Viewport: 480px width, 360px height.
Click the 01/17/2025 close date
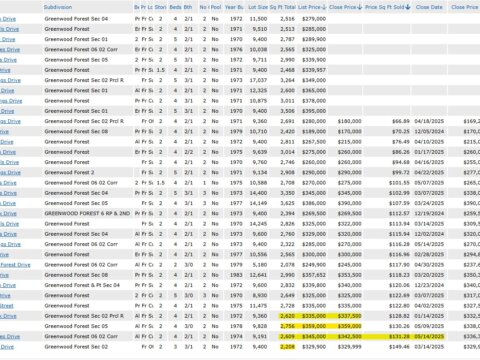coord(429,152)
